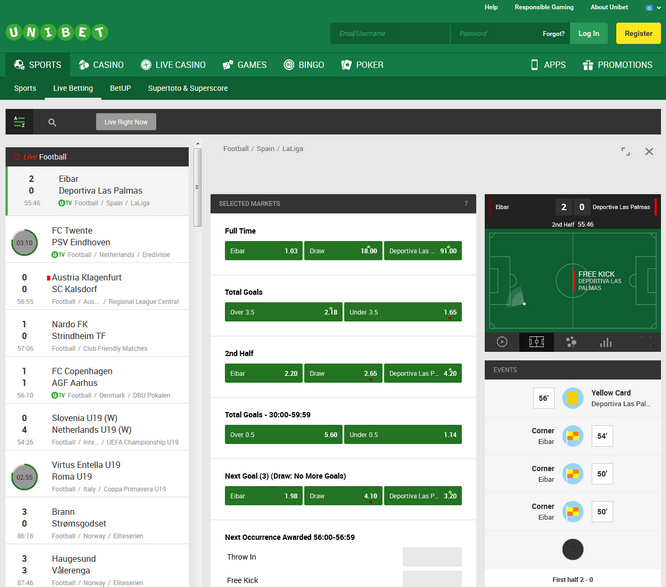Click Spain in the breadcrumb
The image size is (666, 587).
265,149
